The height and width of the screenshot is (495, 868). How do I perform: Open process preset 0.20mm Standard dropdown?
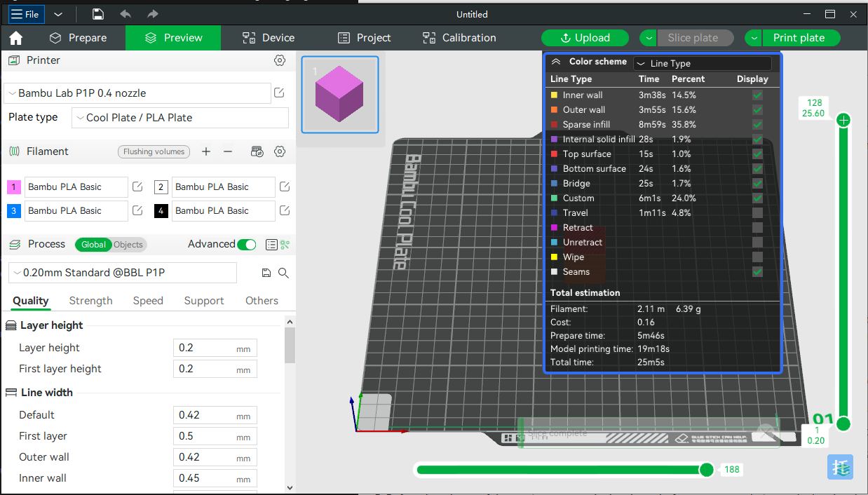123,273
